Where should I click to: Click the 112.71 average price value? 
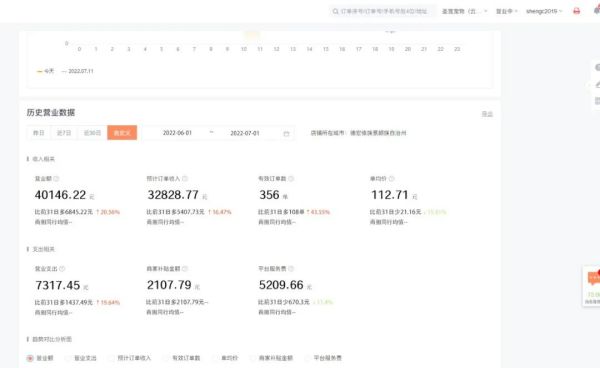pyautogui.click(x=390, y=195)
